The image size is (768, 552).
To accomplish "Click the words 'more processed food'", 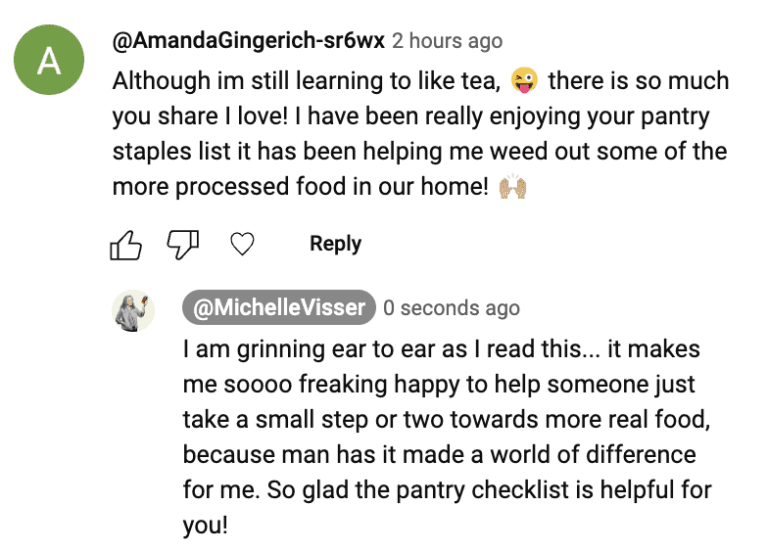I will coord(213,187).
